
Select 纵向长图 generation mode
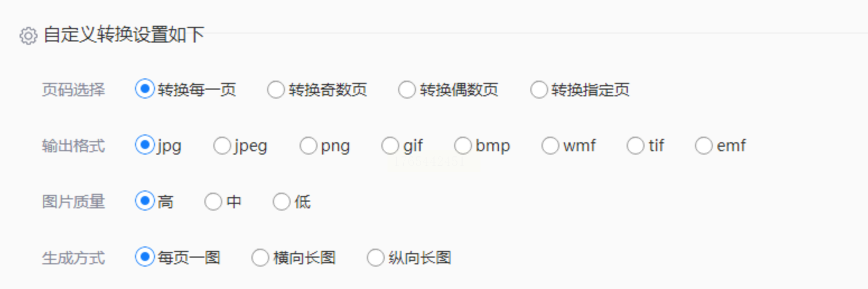[x=376, y=258]
